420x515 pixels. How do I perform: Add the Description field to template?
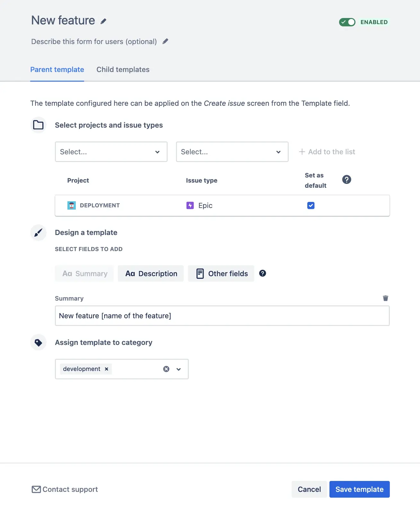[151, 274]
